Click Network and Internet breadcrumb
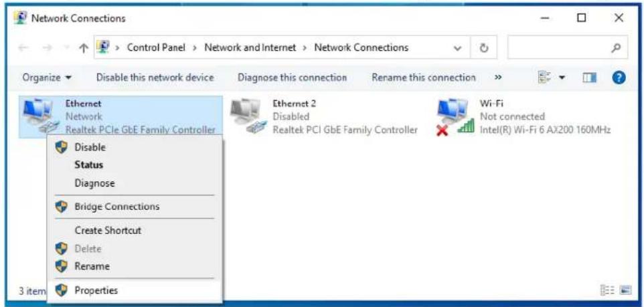This screenshot has width=644, height=307. pyautogui.click(x=250, y=47)
